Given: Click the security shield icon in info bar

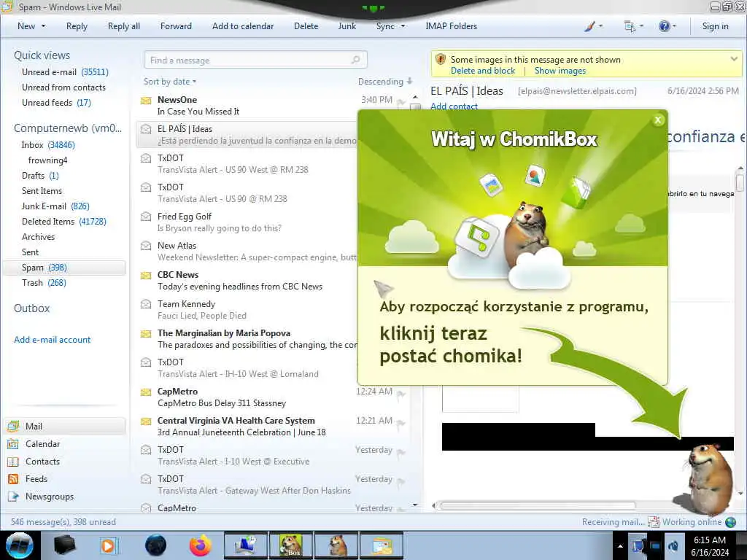Looking at the screenshot, I should coord(440,60).
